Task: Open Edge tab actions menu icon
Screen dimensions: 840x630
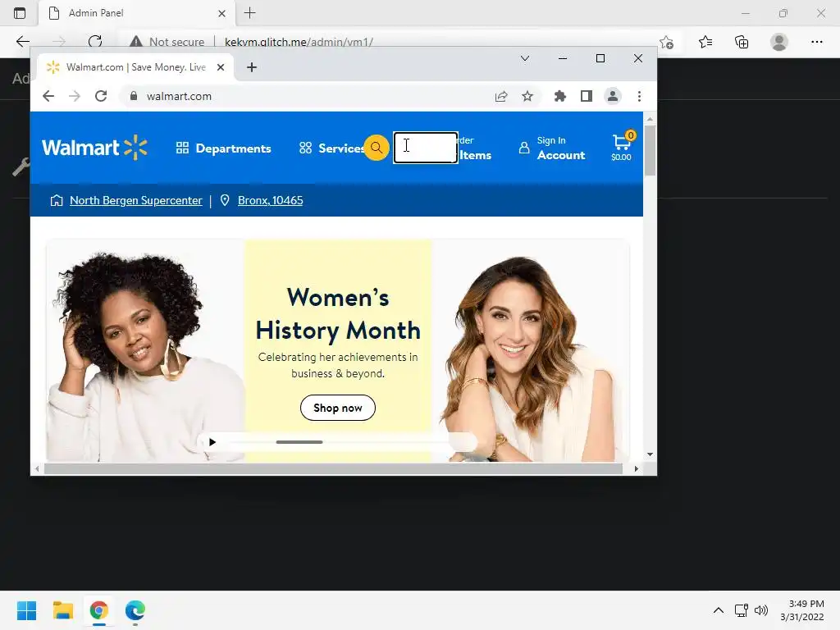Action: coord(20,13)
